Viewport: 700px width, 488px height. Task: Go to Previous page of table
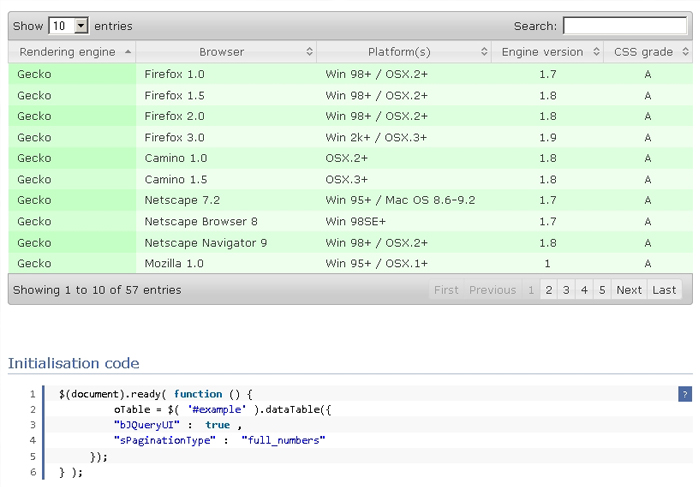pos(492,290)
